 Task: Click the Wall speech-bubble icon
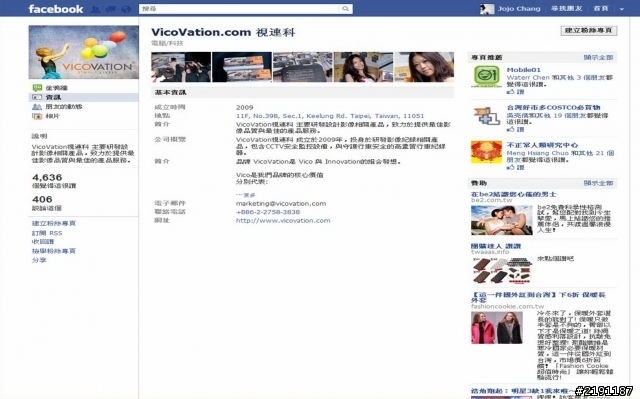pyautogui.click(x=37, y=88)
